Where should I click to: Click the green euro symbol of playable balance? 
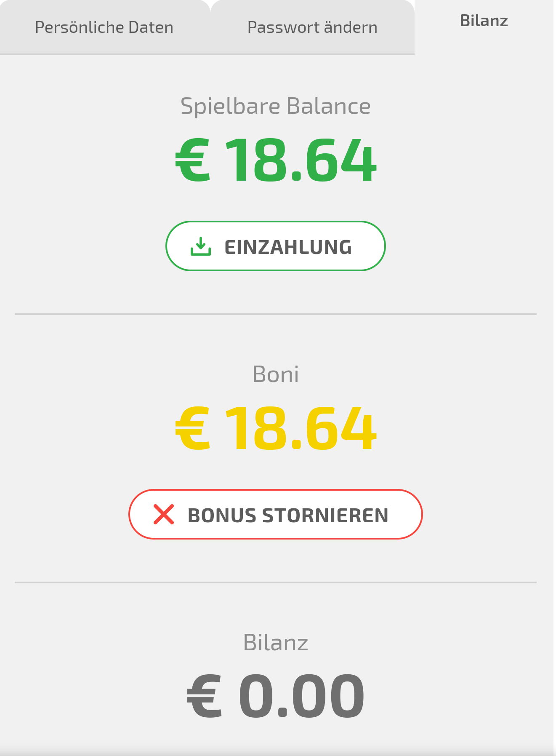click(x=193, y=160)
